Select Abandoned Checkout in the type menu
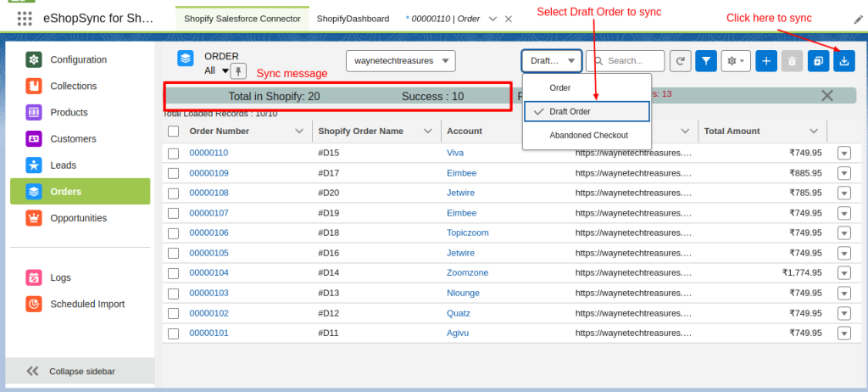Viewport: 868px width, 392px height. pyautogui.click(x=586, y=135)
